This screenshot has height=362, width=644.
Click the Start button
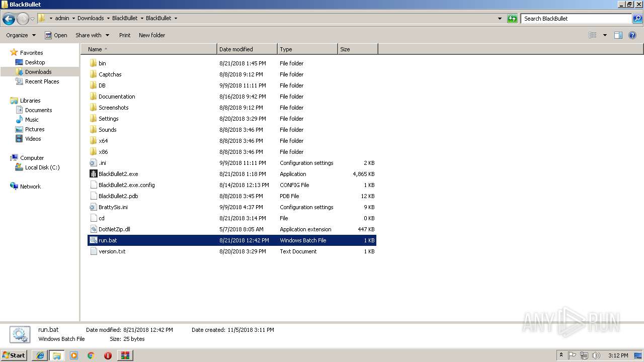pyautogui.click(x=14, y=355)
